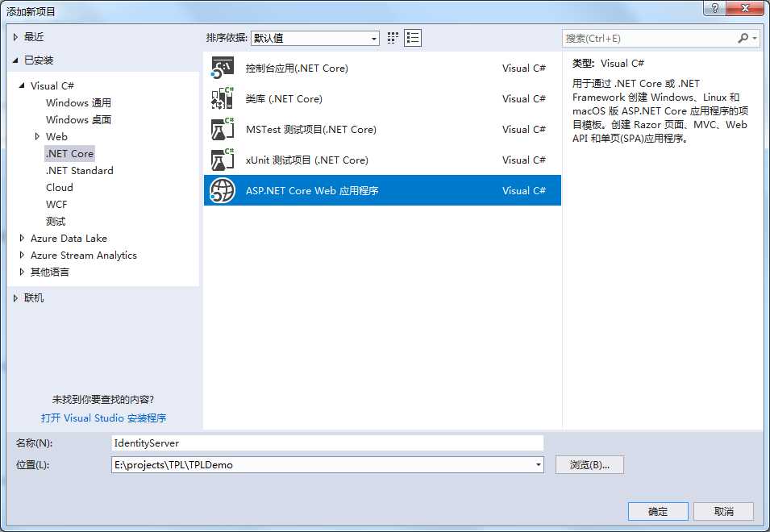Click the class library (.NET Core) template icon
Screen dimensions: 770x532
[223, 98]
